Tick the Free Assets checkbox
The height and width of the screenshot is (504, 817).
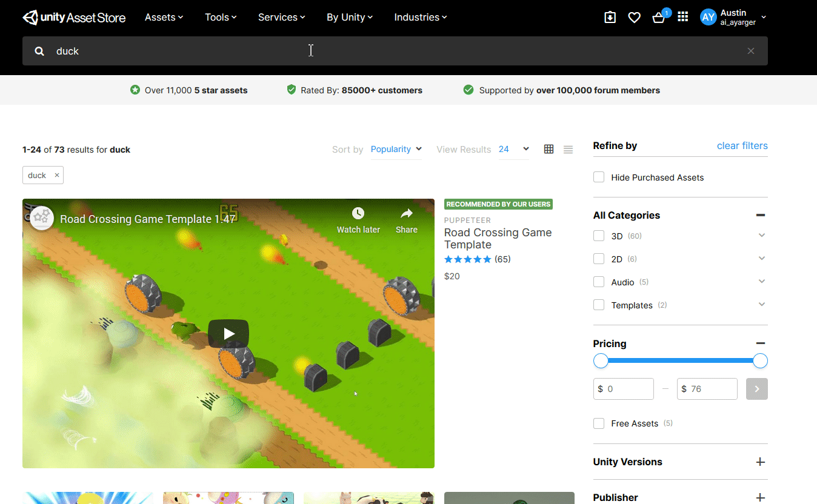599,423
